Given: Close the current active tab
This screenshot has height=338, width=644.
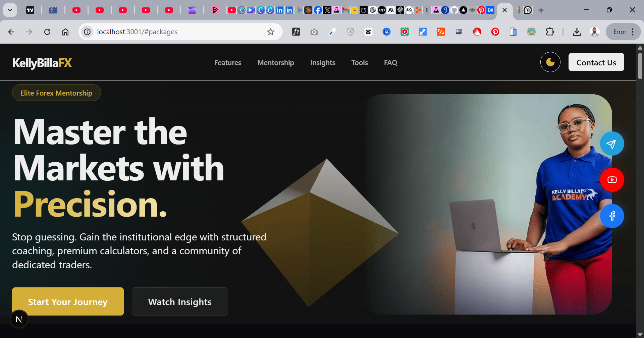Looking at the screenshot, I should pos(504,10).
